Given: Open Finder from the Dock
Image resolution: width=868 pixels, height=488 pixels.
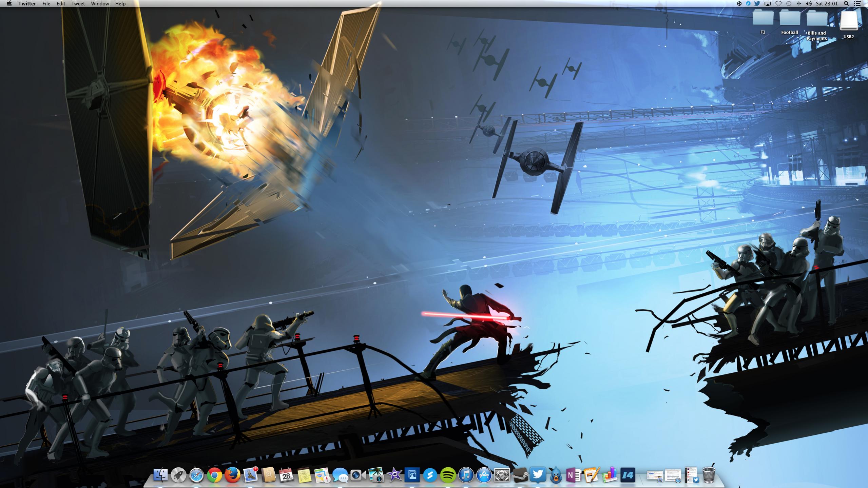Looking at the screenshot, I should click(x=160, y=475).
